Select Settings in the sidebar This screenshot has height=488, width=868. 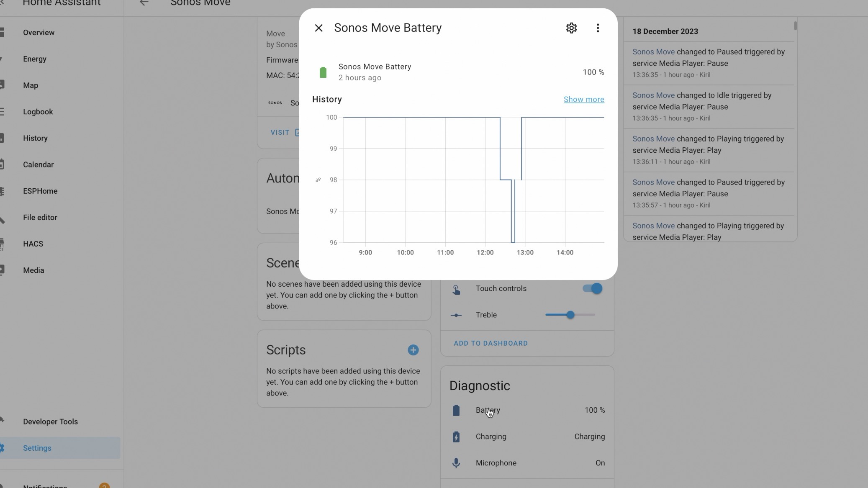point(37,448)
